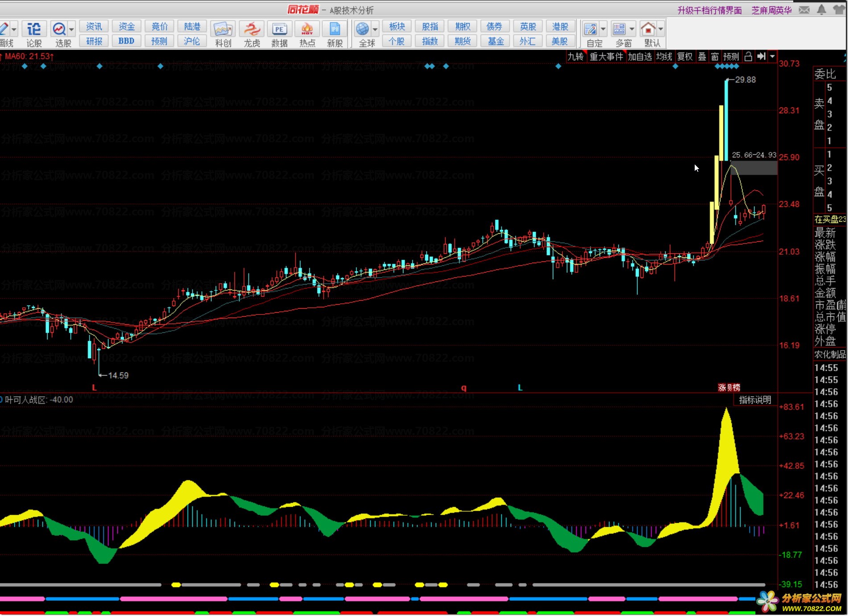This screenshot has height=616, width=849.
Task: Click the 论股 discussion icon
Action: (34, 29)
